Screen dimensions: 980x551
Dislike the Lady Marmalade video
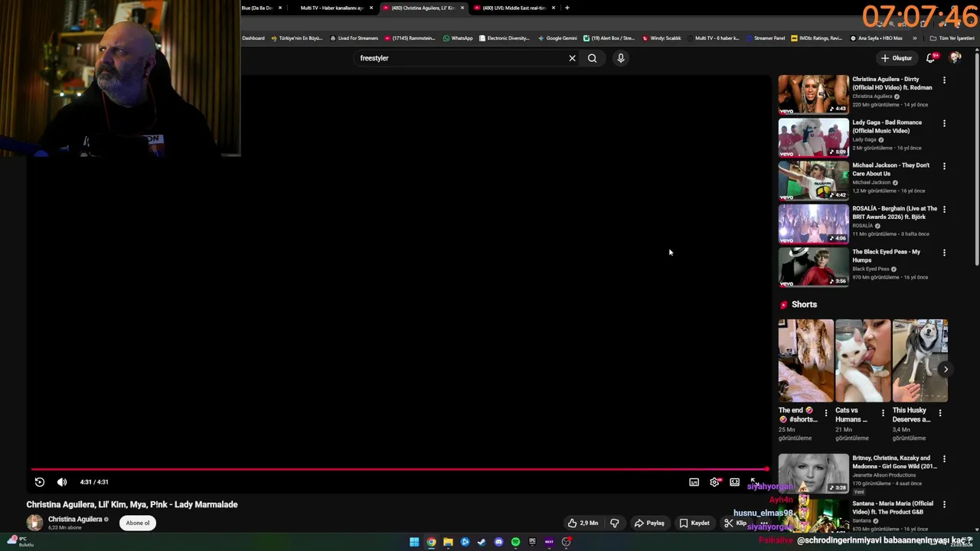point(614,523)
